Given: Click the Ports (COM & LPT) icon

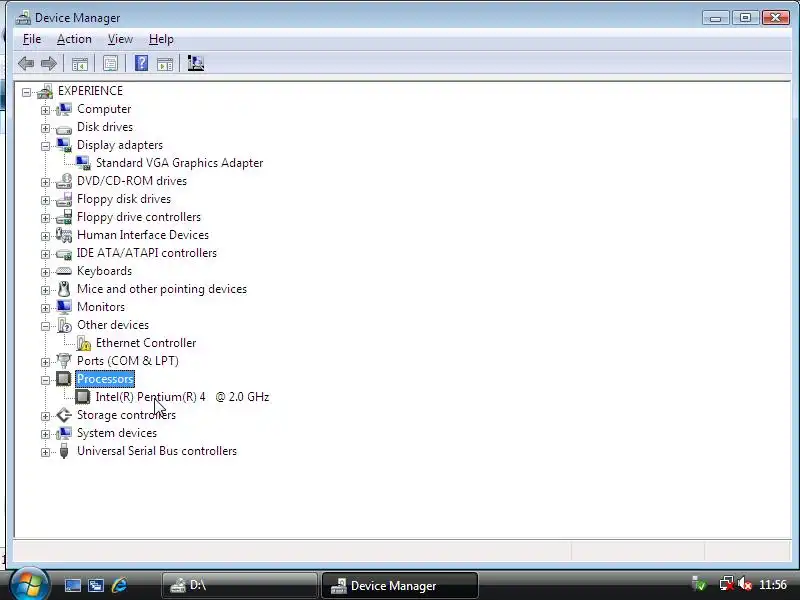Looking at the screenshot, I should pos(64,361).
